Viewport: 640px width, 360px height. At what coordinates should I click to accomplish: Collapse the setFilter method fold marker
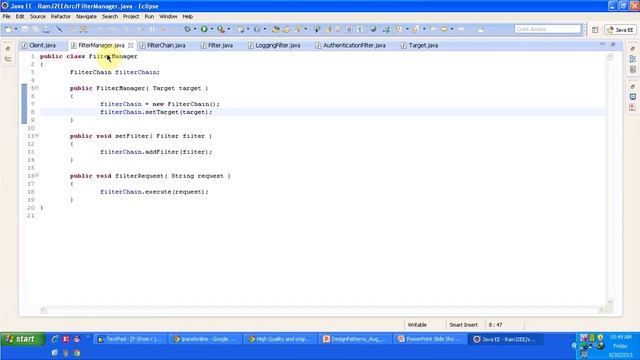point(37,136)
